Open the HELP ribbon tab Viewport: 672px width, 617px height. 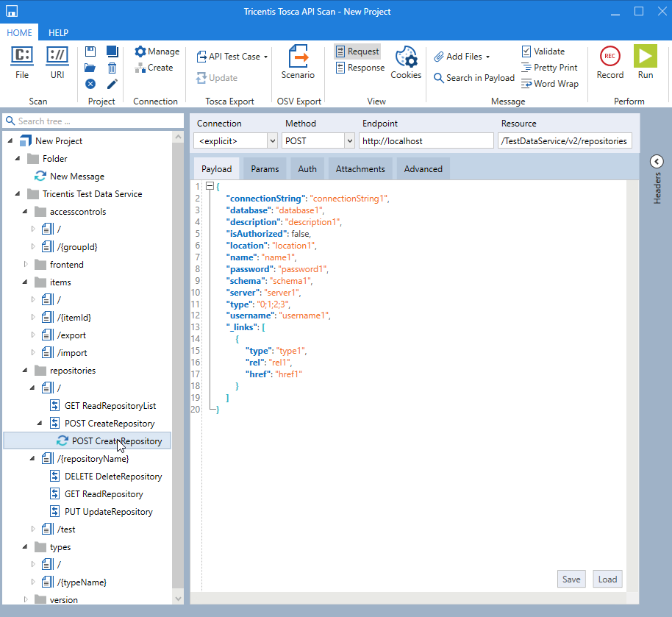click(x=58, y=33)
